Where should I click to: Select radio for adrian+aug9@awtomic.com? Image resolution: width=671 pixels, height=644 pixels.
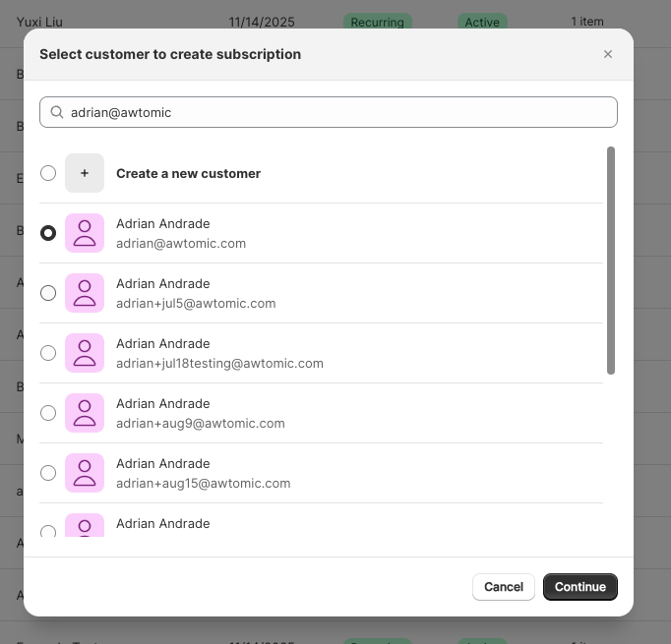coord(48,413)
